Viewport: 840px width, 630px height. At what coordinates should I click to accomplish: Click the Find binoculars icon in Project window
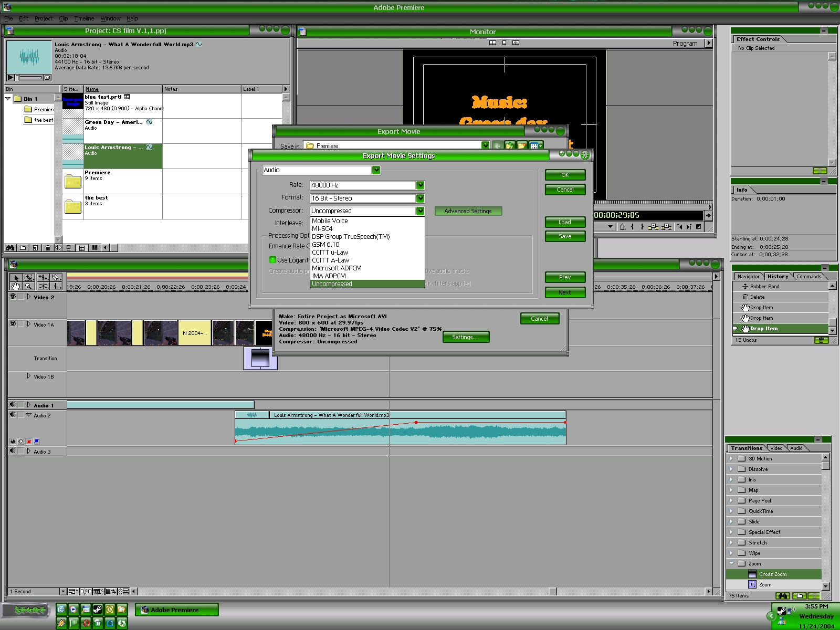pos(10,248)
